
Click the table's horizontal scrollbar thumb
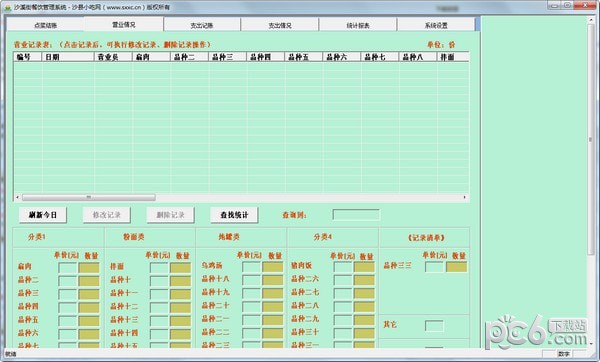coord(89,197)
